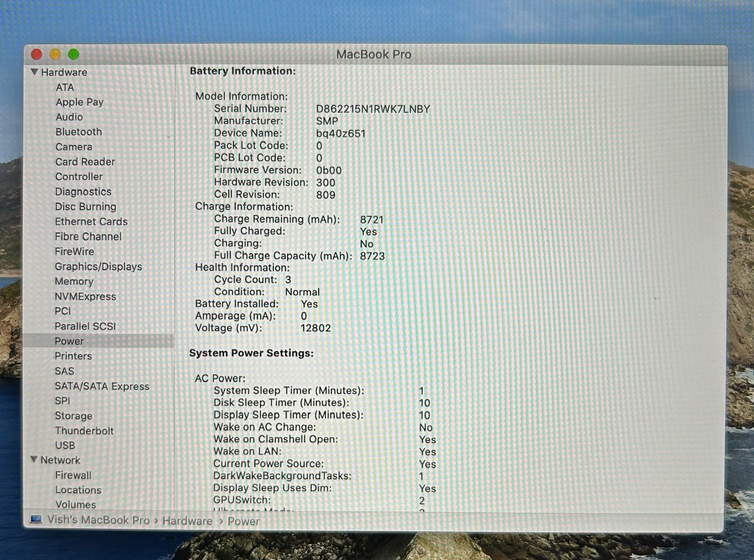Select the Hardware category header
The image size is (754, 560).
64,72
